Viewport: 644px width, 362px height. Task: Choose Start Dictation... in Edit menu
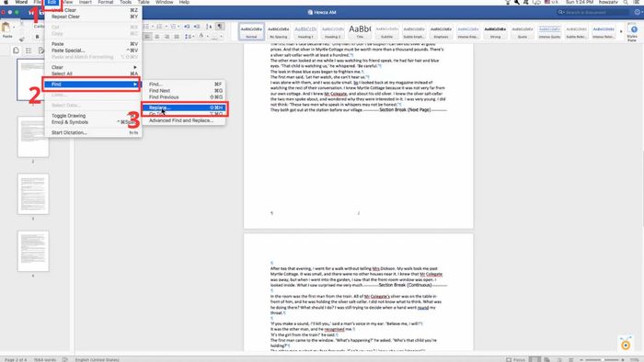pyautogui.click(x=93, y=133)
